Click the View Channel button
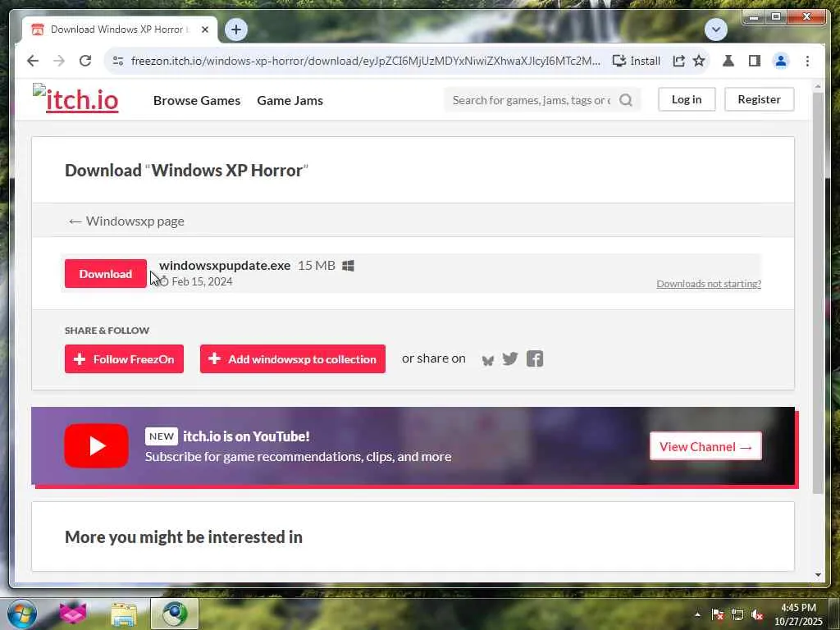Viewport: 840px width, 630px height. pos(705,446)
